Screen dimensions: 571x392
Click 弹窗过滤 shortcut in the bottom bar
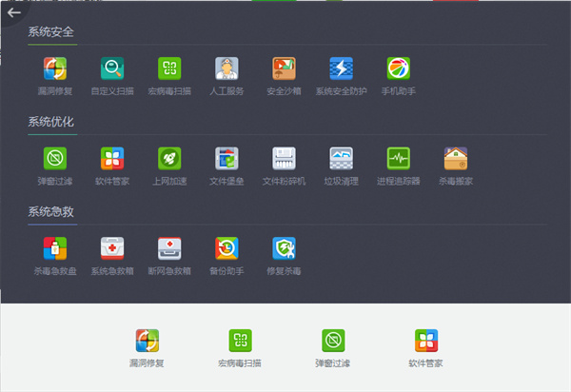333,341
